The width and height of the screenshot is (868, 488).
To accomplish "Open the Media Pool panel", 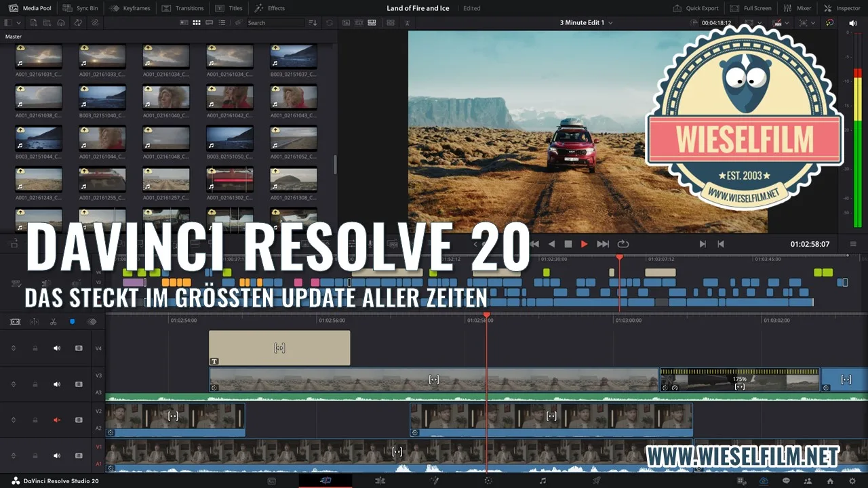I will (31, 8).
